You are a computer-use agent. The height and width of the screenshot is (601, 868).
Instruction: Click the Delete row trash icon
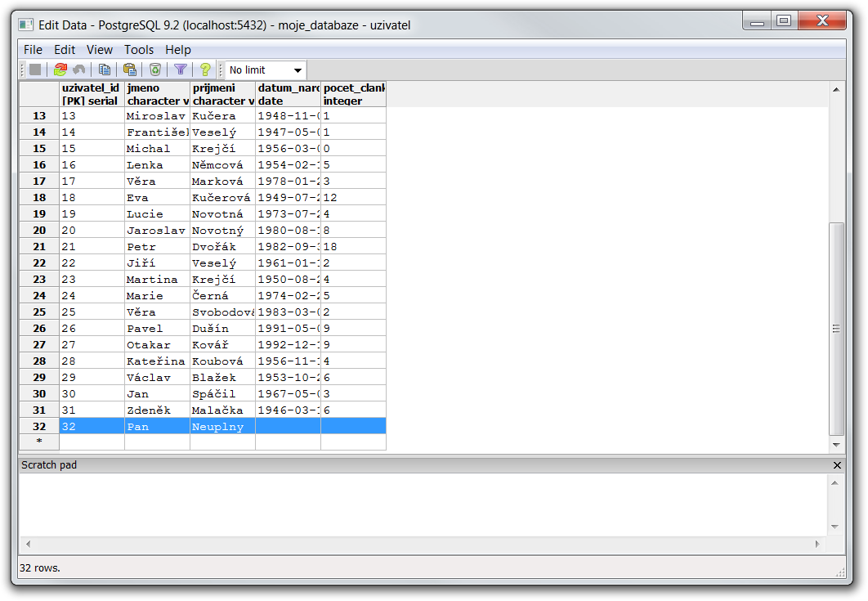coord(155,70)
